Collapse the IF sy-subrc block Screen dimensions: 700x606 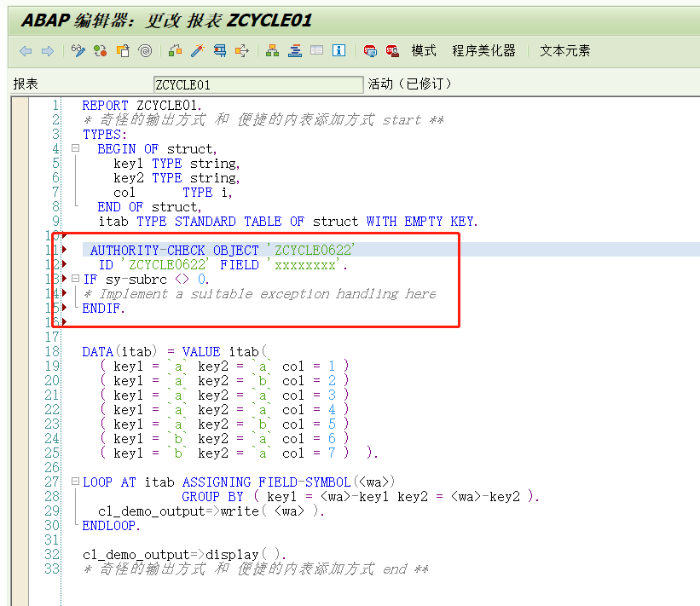(x=75, y=277)
